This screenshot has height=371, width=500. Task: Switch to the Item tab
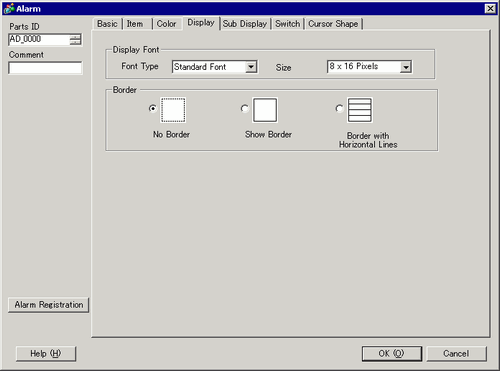[x=135, y=24]
